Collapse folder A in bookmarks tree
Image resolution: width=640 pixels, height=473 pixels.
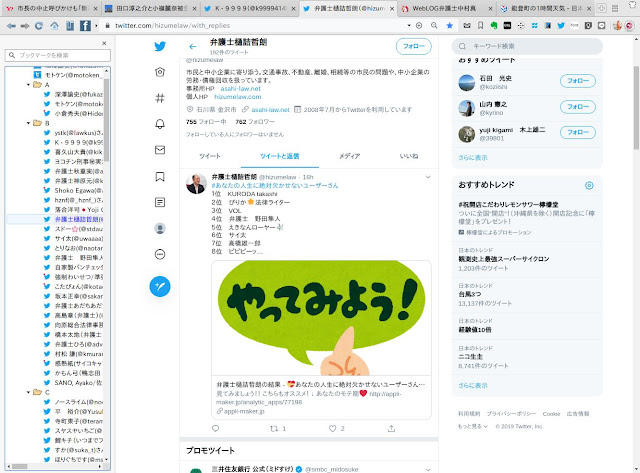28,84
